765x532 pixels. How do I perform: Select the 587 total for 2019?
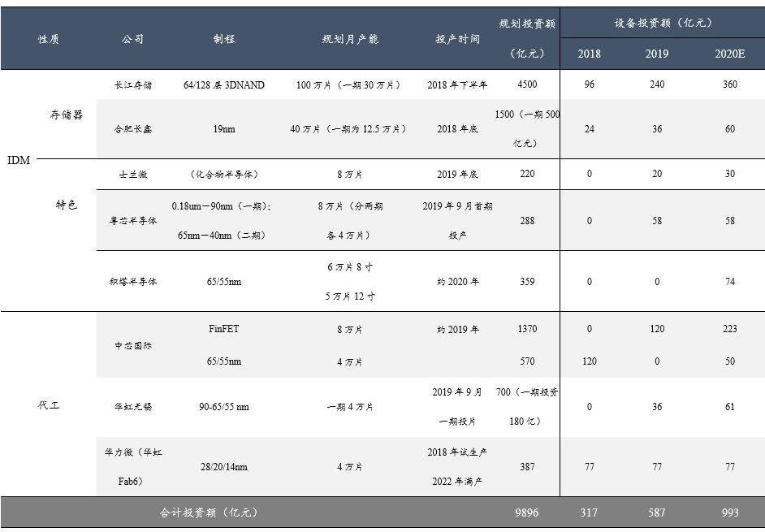tap(657, 513)
